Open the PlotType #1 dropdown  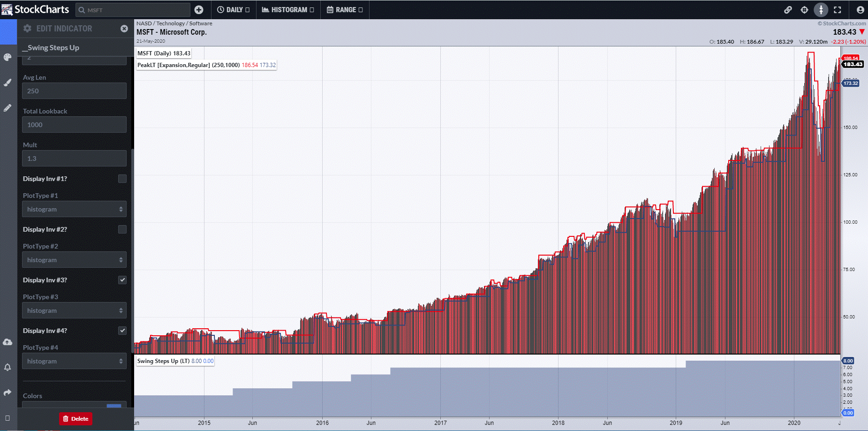coord(74,209)
